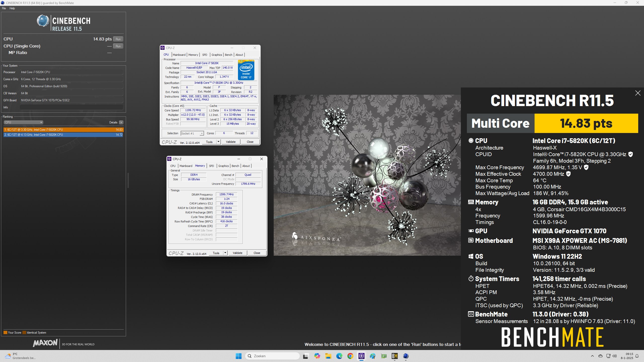Switch to CPU tab in CPU-Z Memory window
The width and height of the screenshot is (644, 362).
(173, 166)
